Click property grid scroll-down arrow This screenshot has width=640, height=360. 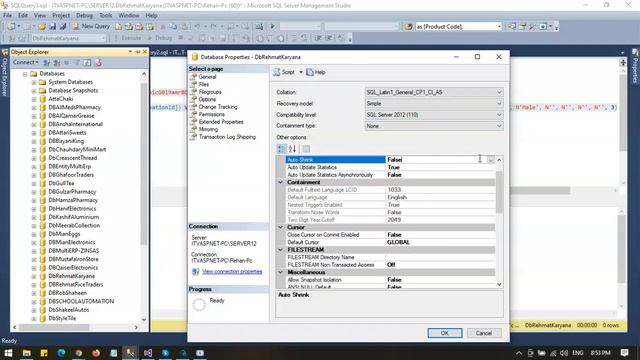tap(499, 284)
